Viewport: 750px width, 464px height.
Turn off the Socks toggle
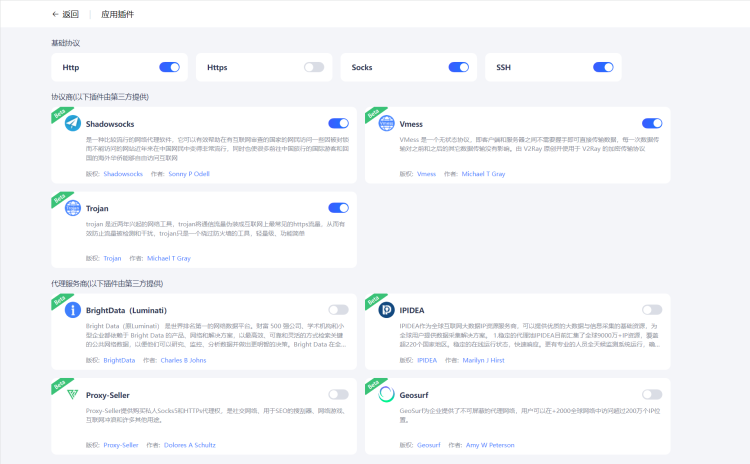click(x=458, y=67)
